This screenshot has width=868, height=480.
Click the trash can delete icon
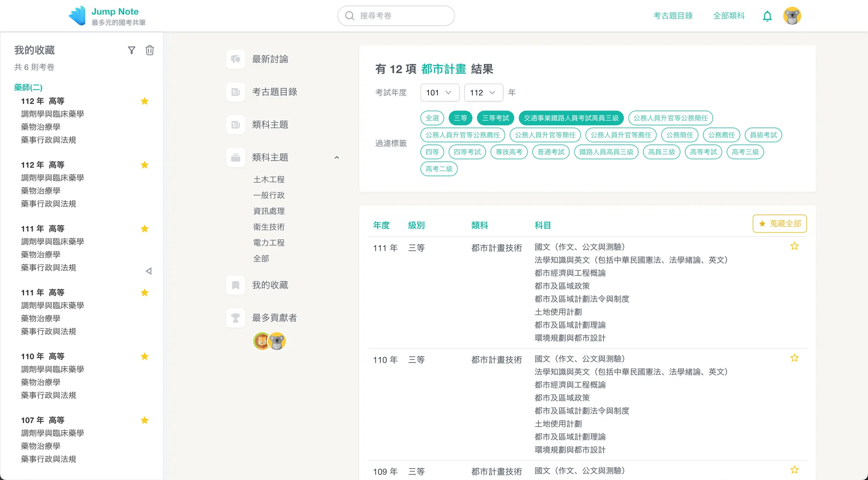(150, 50)
